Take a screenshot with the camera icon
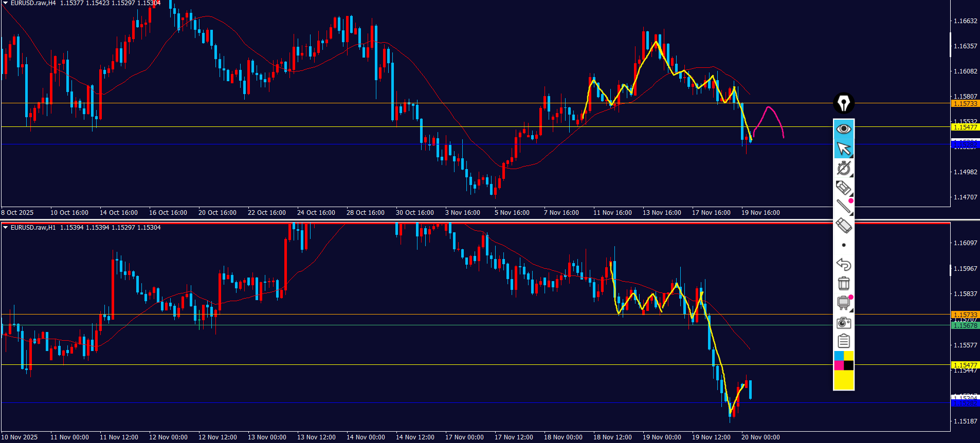 [843, 322]
